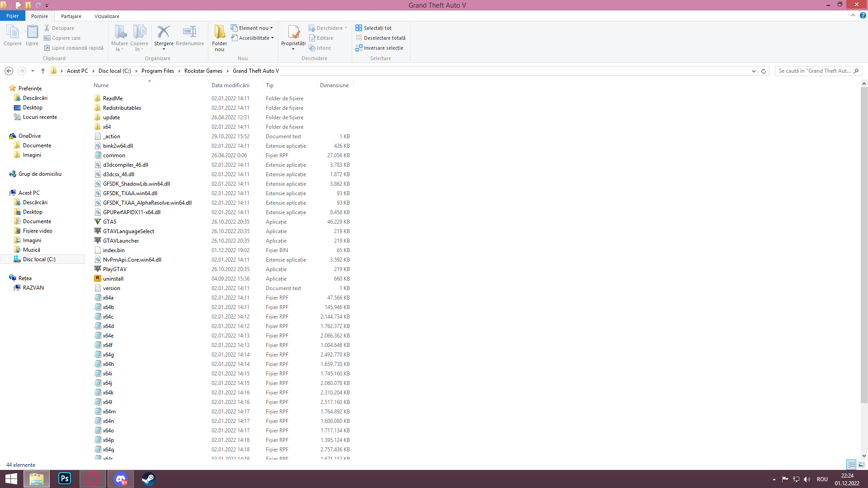This screenshot has height=488, width=868.
Task: Open the recent locations dropdown arrow
Action: [x=33, y=71]
